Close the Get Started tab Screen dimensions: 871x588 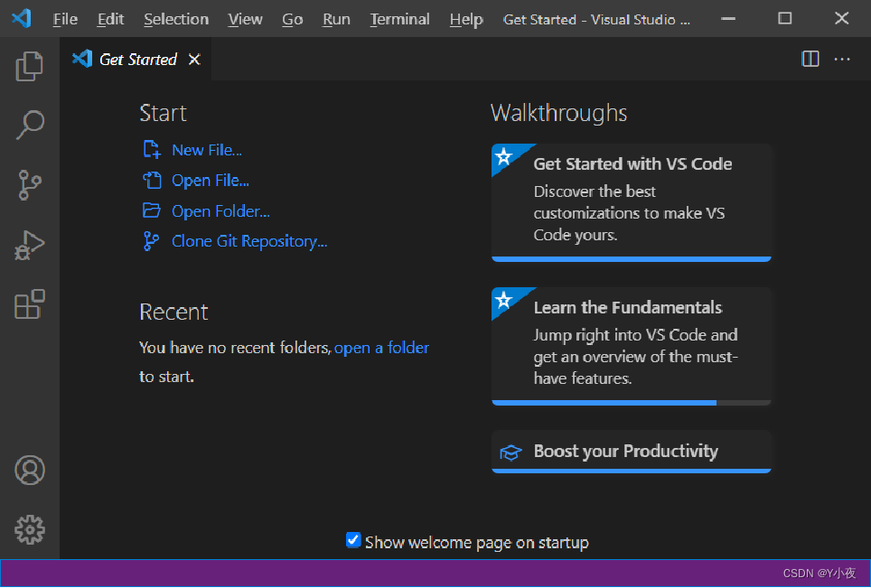(194, 59)
